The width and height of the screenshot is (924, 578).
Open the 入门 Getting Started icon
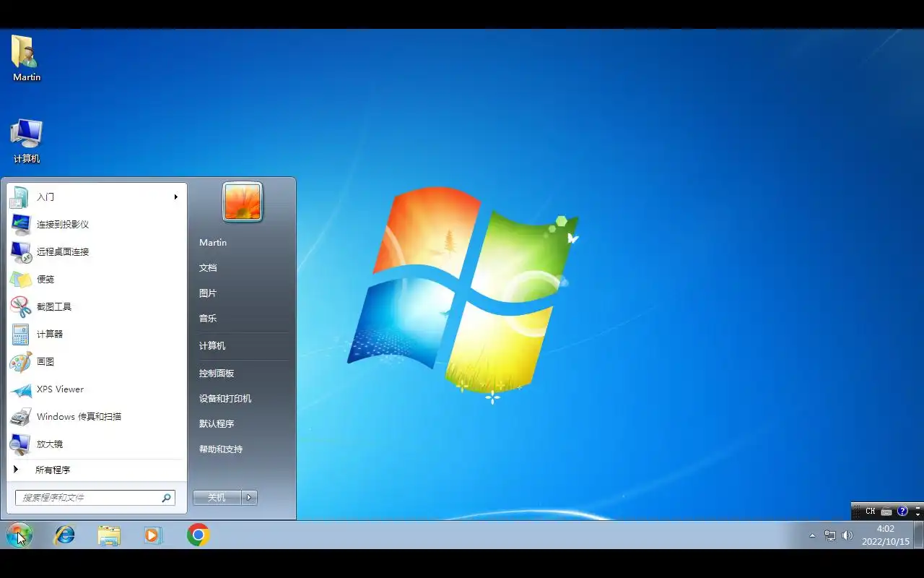coord(20,197)
